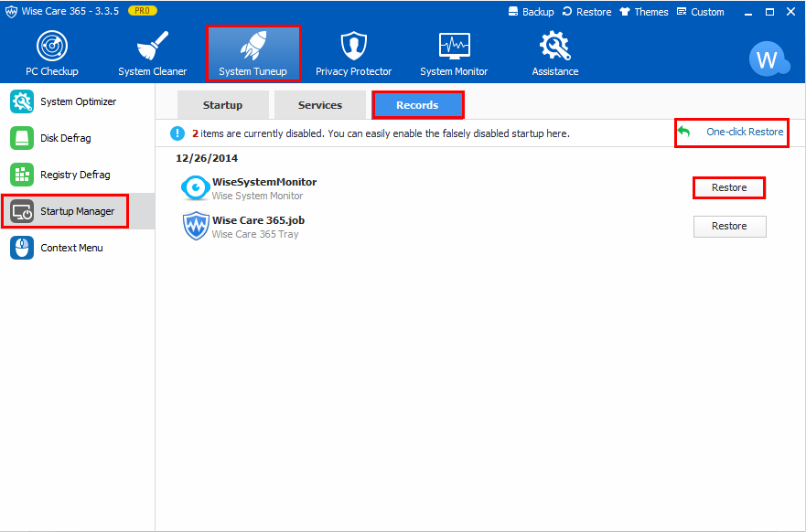806x532 pixels.
Task: Restore the Wise Care 365.job item
Action: (730, 226)
